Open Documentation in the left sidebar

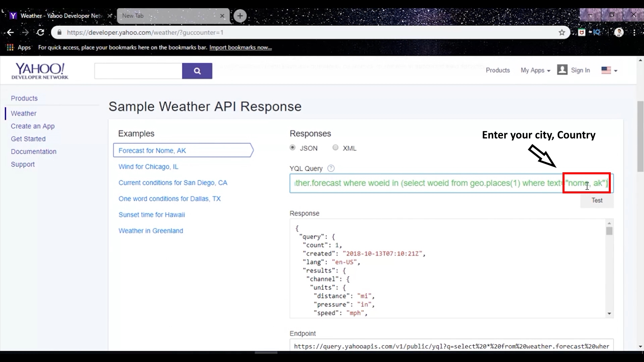click(x=34, y=152)
